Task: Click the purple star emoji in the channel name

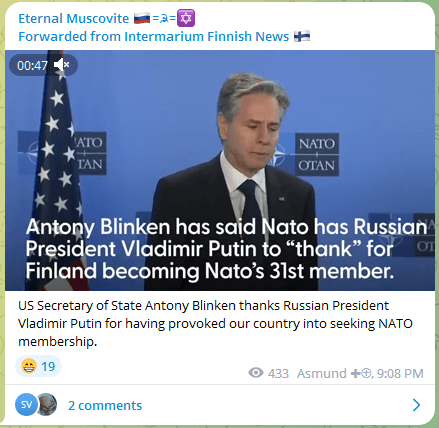Action: (x=186, y=18)
